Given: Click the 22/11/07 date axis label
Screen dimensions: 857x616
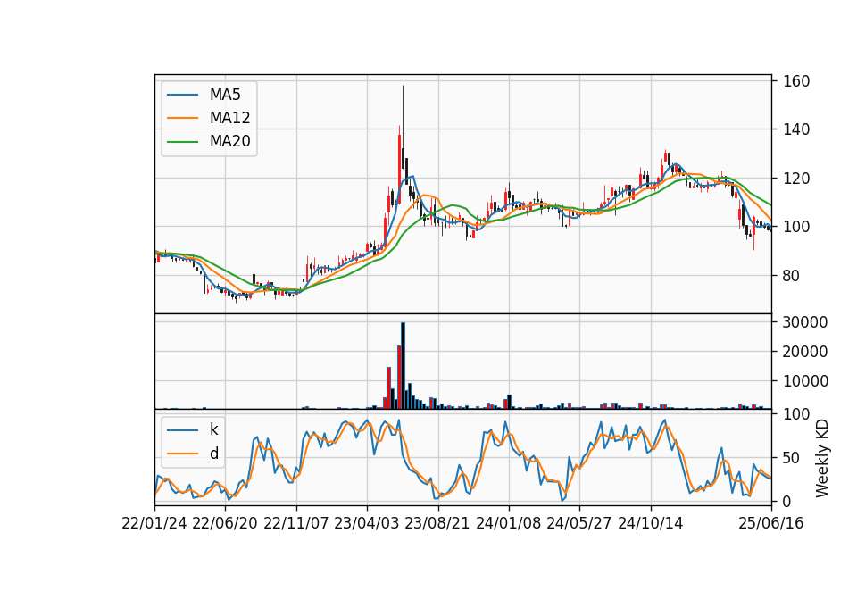Looking at the screenshot, I should (x=296, y=523).
